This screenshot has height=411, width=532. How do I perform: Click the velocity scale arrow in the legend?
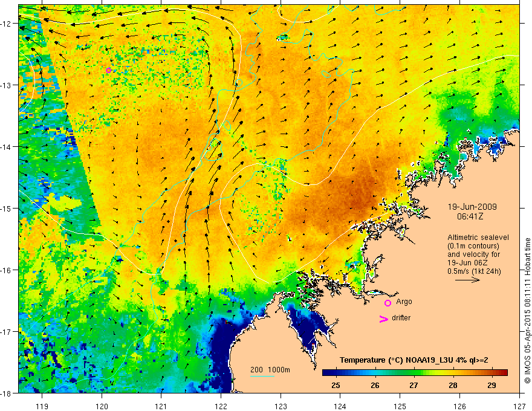coord(467,280)
